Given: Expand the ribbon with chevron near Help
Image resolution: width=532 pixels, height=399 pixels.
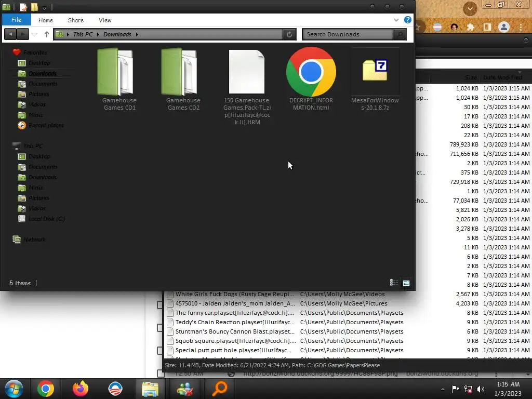Looking at the screenshot, I should 396,20.
